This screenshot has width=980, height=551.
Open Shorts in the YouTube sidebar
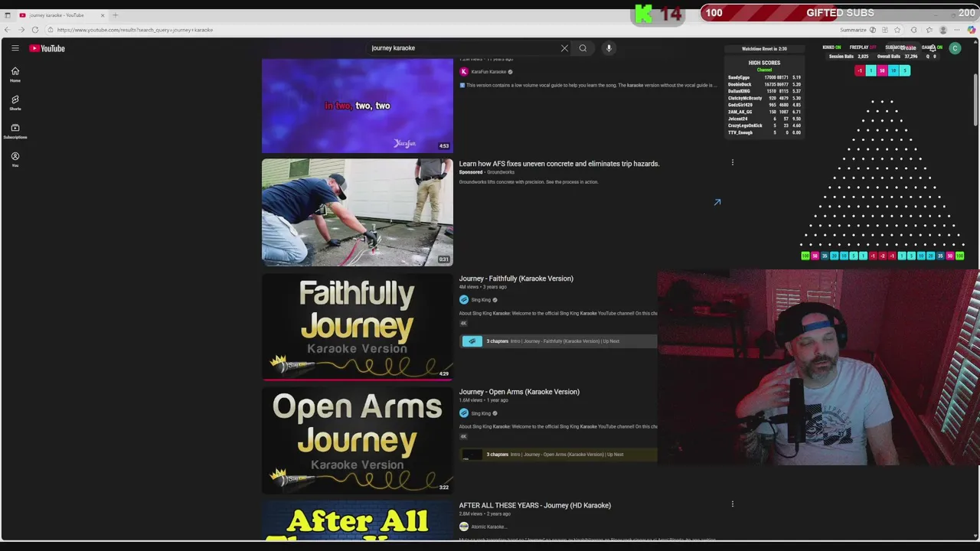pos(15,103)
